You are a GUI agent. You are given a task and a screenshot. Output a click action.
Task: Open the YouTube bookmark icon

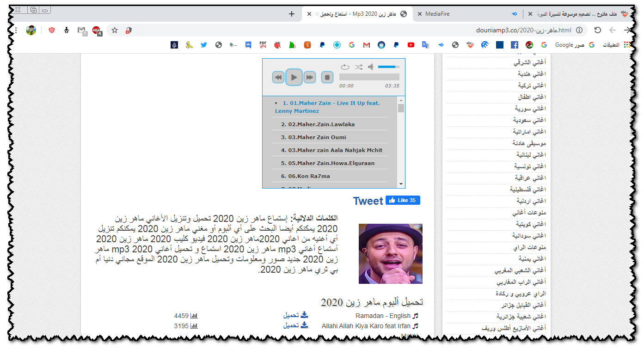[411, 45]
